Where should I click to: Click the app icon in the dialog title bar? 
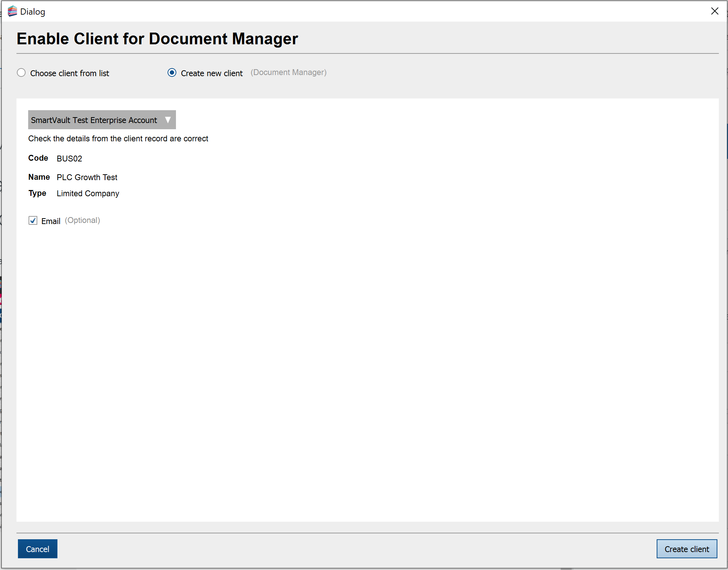point(12,11)
